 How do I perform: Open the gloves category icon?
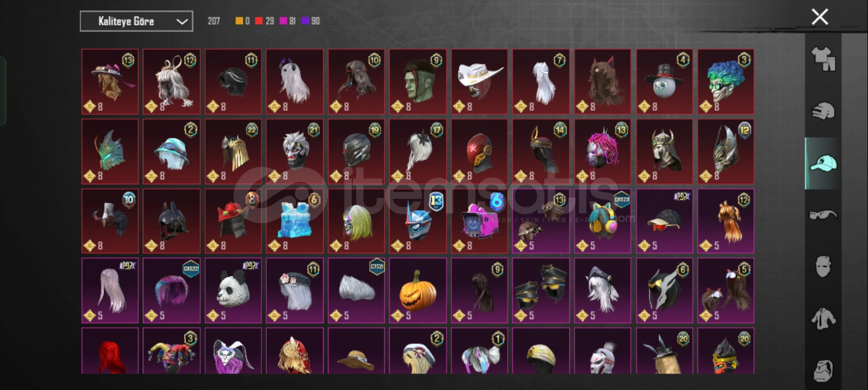click(823, 111)
